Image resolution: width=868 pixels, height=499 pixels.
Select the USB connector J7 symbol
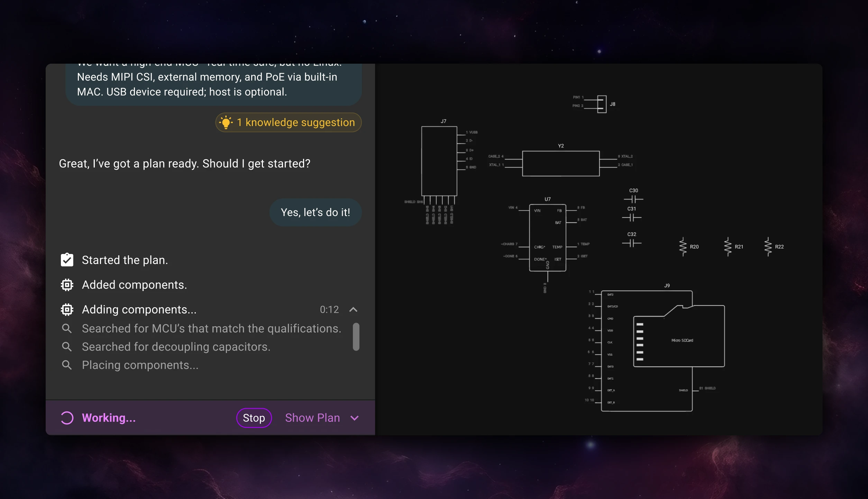pyautogui.click(x=439, y=161)
